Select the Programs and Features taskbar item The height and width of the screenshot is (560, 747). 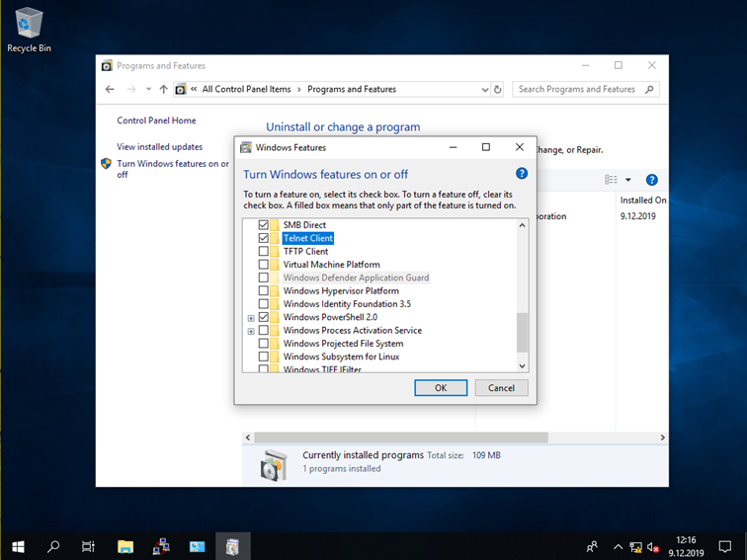tap(232, 546)
